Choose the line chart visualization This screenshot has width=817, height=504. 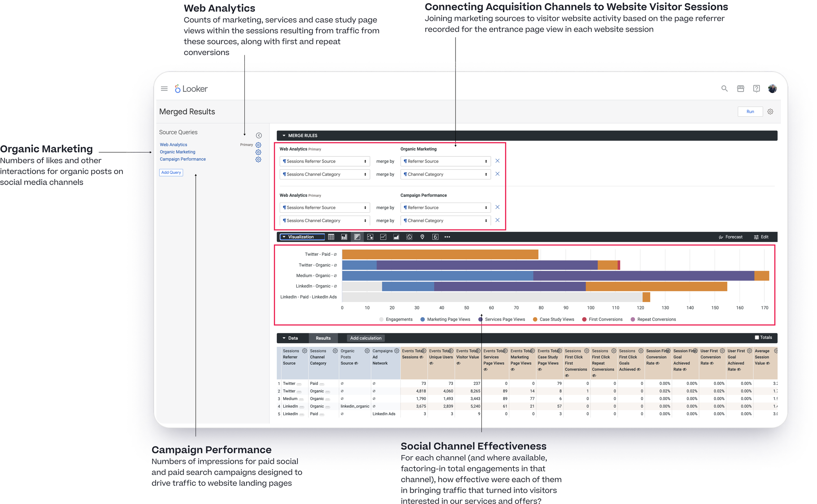click(x=383, y=237)
